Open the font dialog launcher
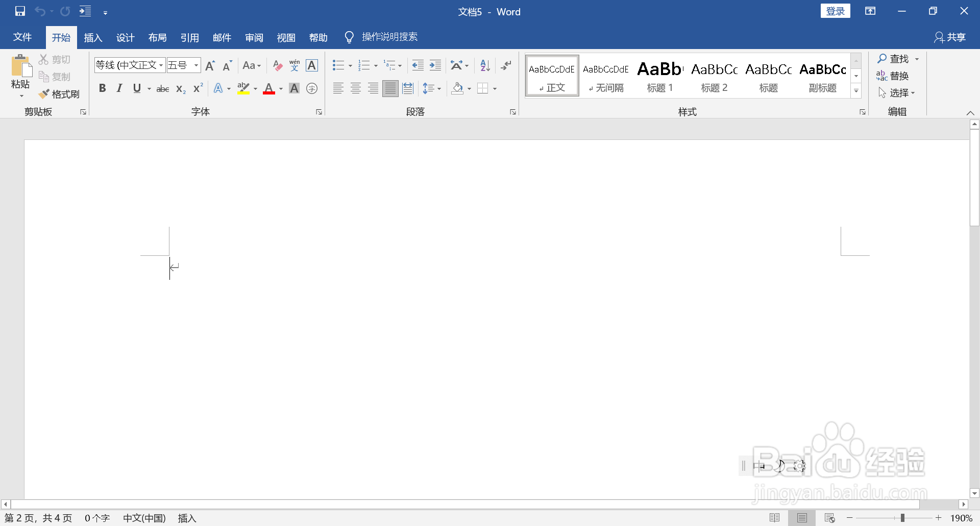 coord(319,112)
